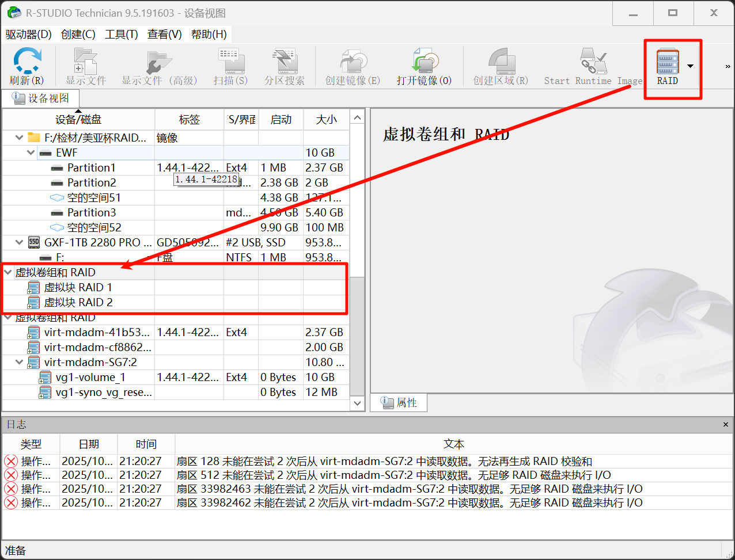Screen dimensions: 735x560
Task: Collapse the EWF device tree node
Action: click(x=31, y=153)
